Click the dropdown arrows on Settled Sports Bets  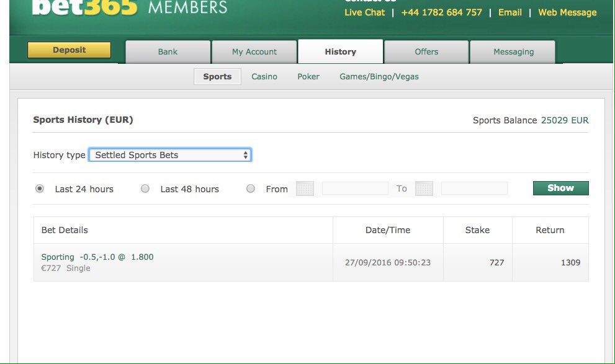click(x=245, y=154)
